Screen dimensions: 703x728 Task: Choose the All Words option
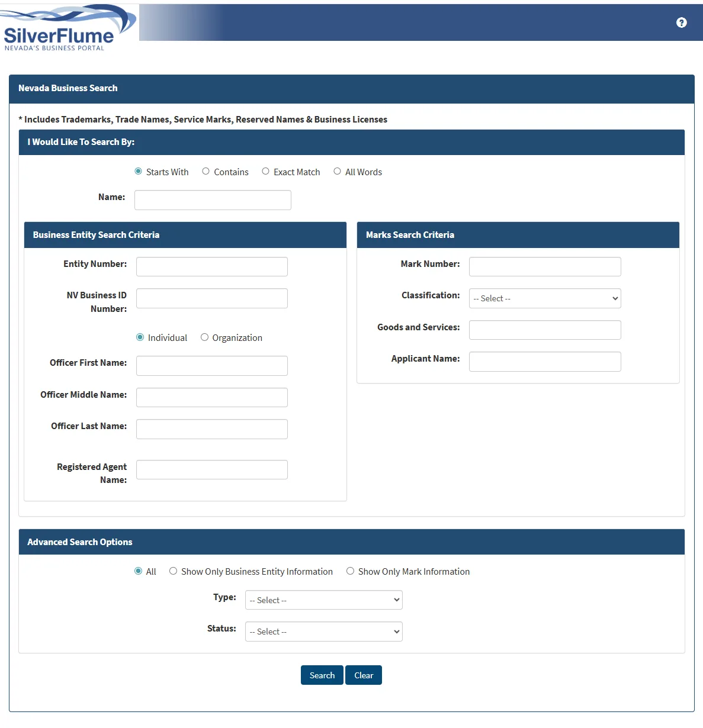point(337,171)
